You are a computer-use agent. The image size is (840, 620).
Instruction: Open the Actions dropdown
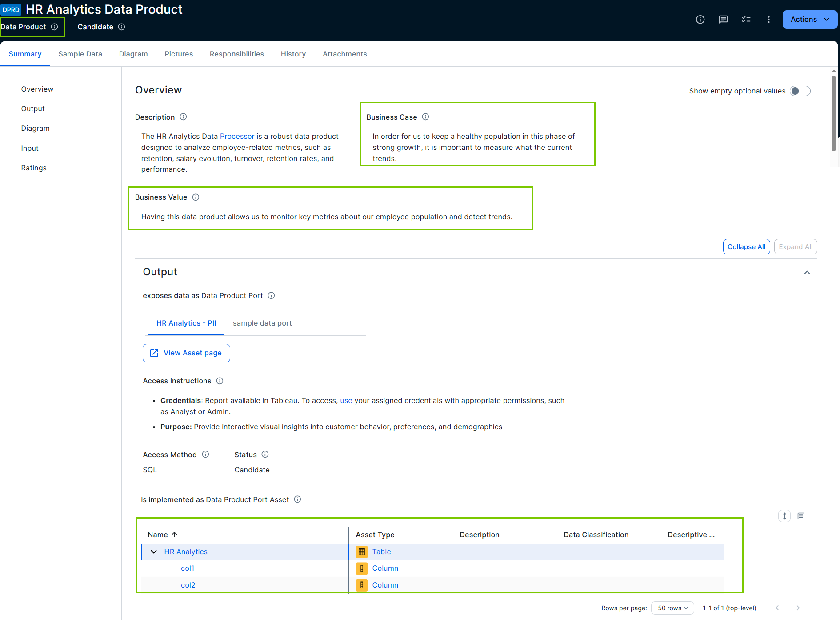click(x=809, y=19)
